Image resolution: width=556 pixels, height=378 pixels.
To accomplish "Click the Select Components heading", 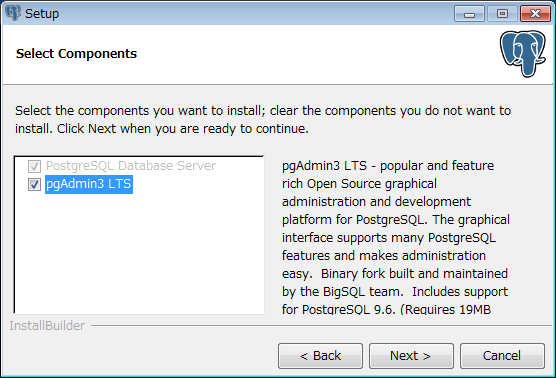I will click(x=76, y=54).
